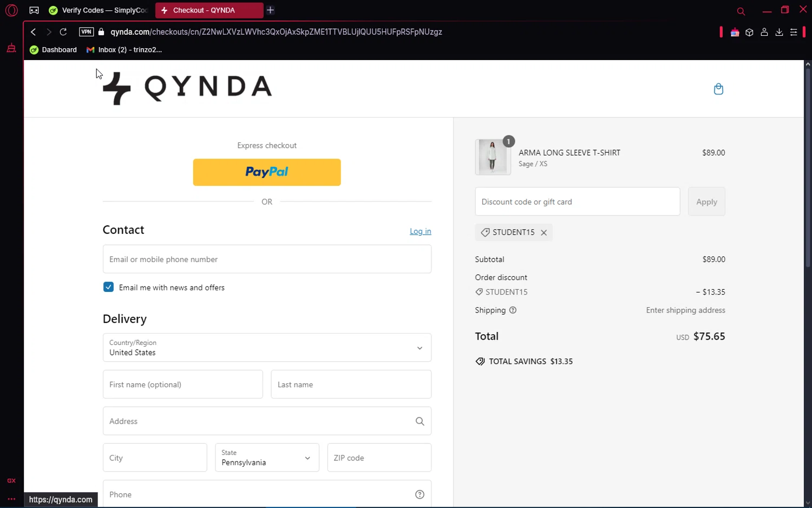Image resolution: width=812 pixels, height=508 pixels.
Task: Click the tag icon beside the STUDENT15 order discount
Action: coord(479,292)
